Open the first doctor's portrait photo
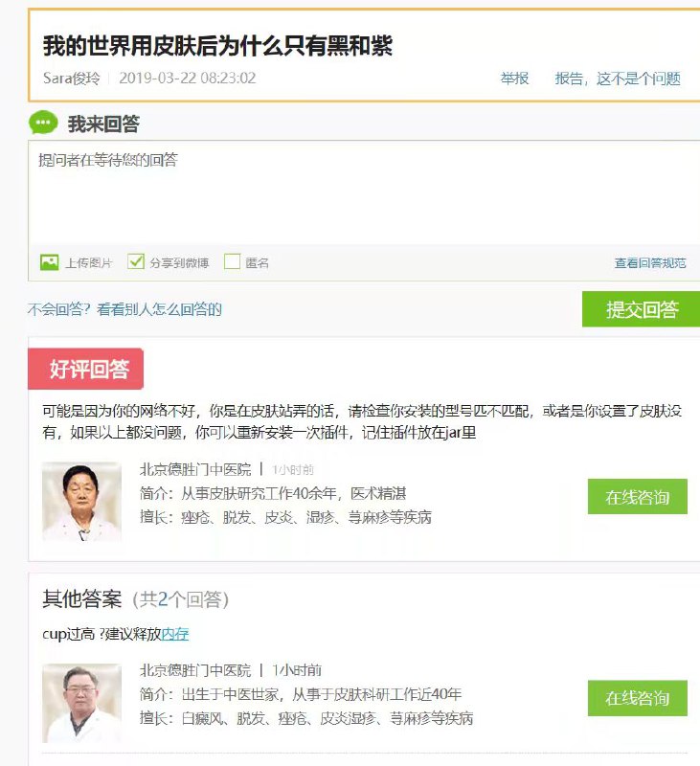 [81, 501]
